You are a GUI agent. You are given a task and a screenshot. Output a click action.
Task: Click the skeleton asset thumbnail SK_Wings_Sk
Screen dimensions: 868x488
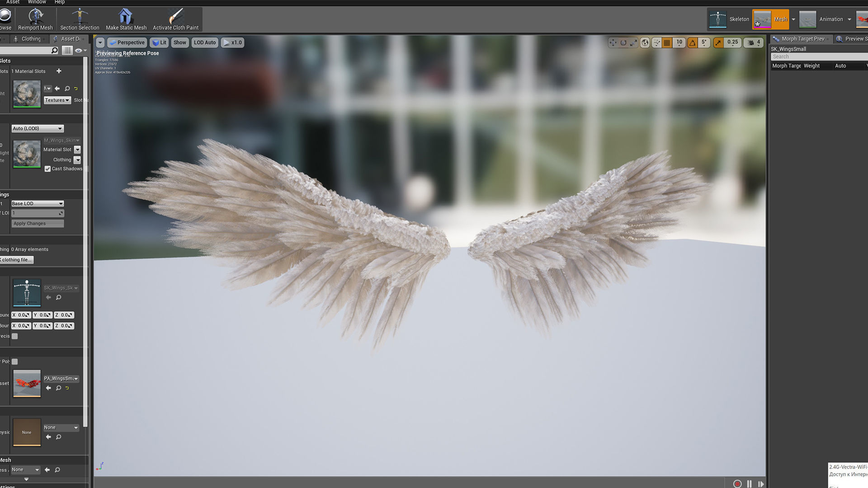click(27, 292)
